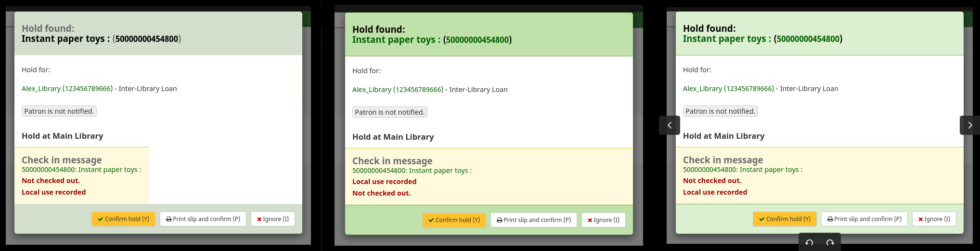Image resolution: width=980 pixels, height=251 pixels.
Task: Rotate image counterclockwise
Action: (x=809, y=242)
